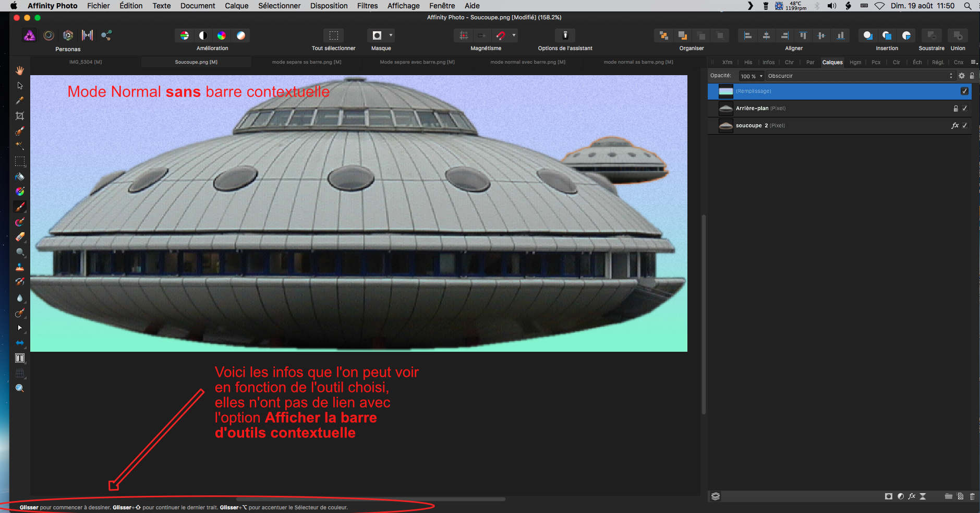Click the Union operation button
The width and height of the screenshot is (980, 513).
958,35
